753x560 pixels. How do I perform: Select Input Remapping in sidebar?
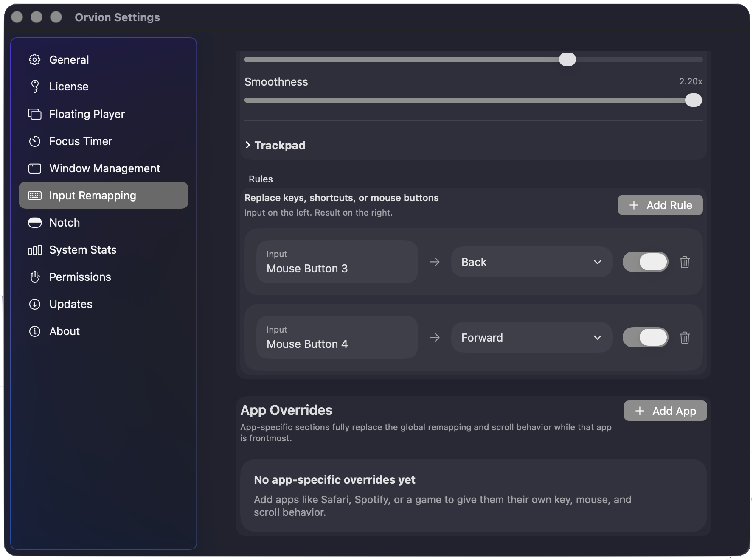pyautogui.click(x=104, y=195)
